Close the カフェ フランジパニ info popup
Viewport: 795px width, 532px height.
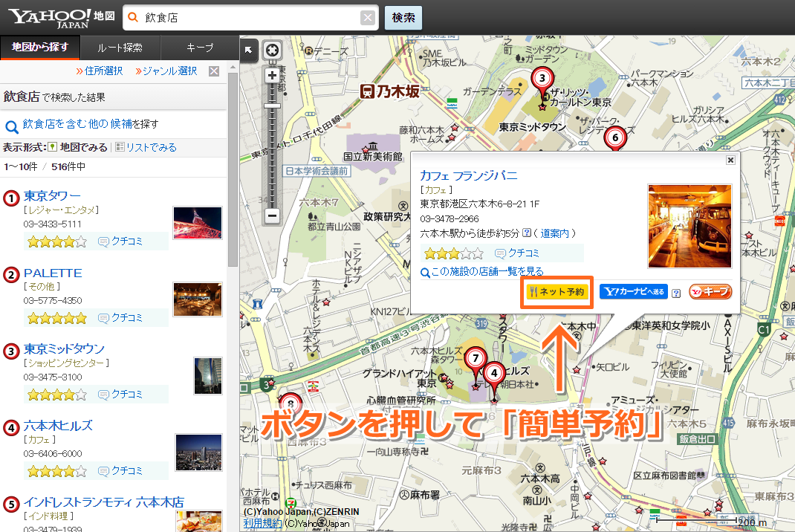click(730, 160)
